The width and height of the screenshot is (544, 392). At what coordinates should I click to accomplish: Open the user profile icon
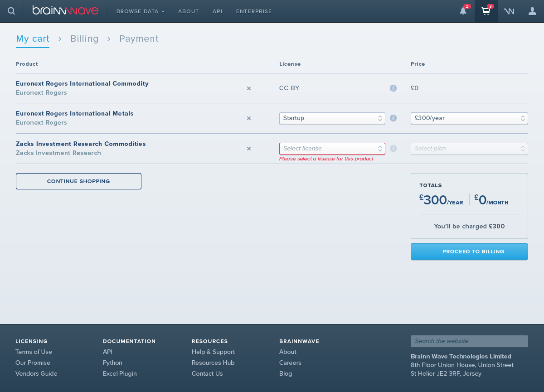pos(532,11)
